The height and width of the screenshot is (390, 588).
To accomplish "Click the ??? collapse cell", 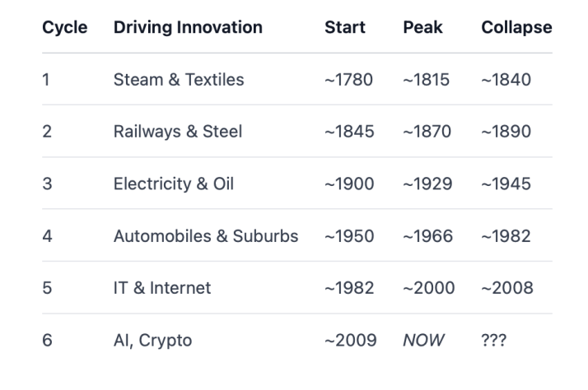I will coord(494,341).
